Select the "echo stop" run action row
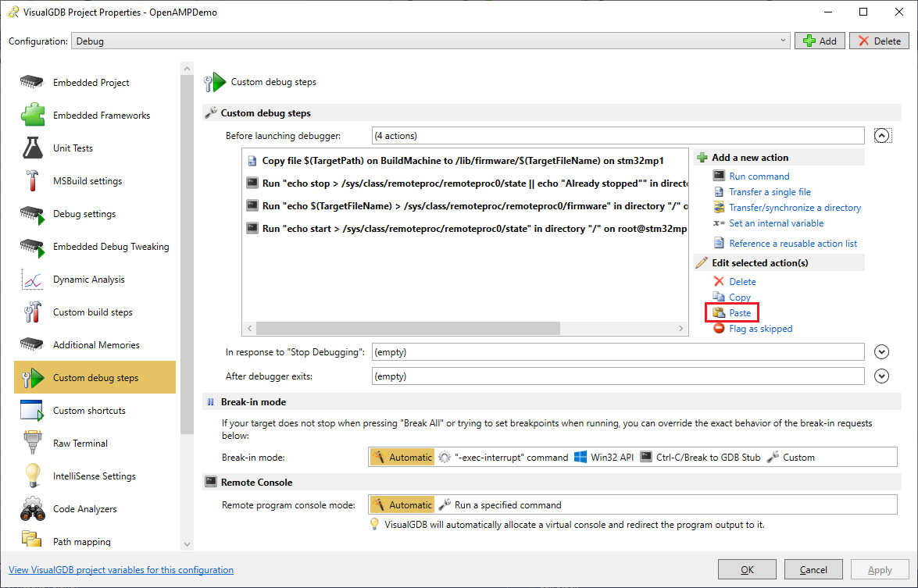The height and width of the screenshot is (588, 918). [x=466, y=184]
